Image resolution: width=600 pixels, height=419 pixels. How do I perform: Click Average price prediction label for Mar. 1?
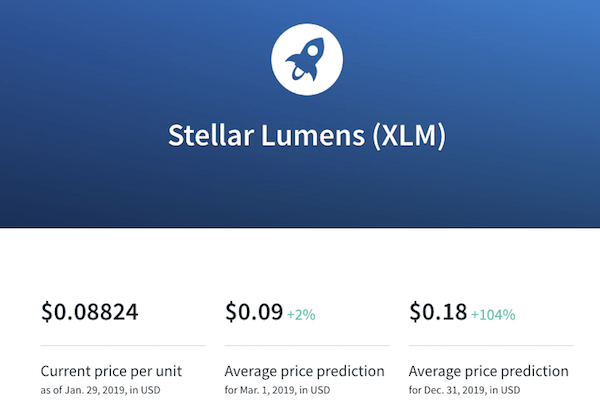pyautogui.click(x=305, y=371)
